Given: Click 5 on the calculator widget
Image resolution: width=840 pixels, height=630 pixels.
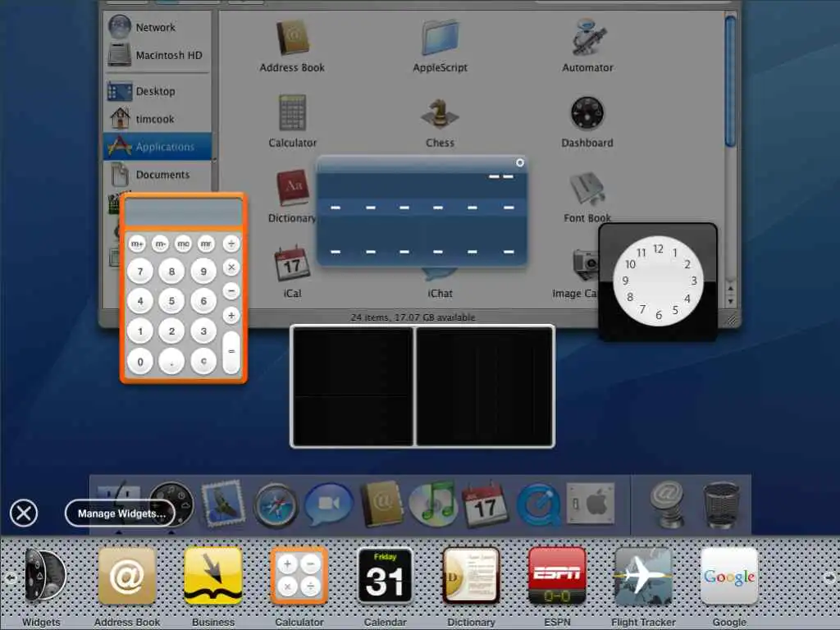Looking at the screenshot, I should 172,301.
